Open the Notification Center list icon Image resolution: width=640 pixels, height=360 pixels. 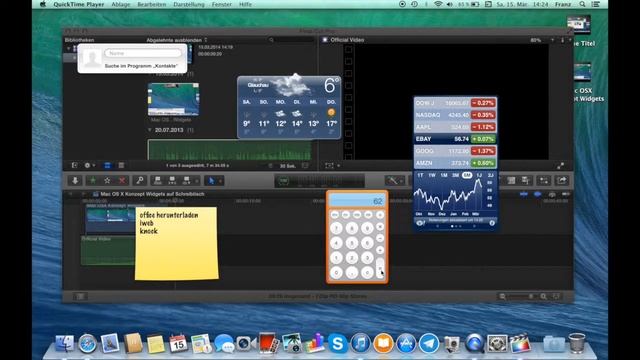[596, 4]
